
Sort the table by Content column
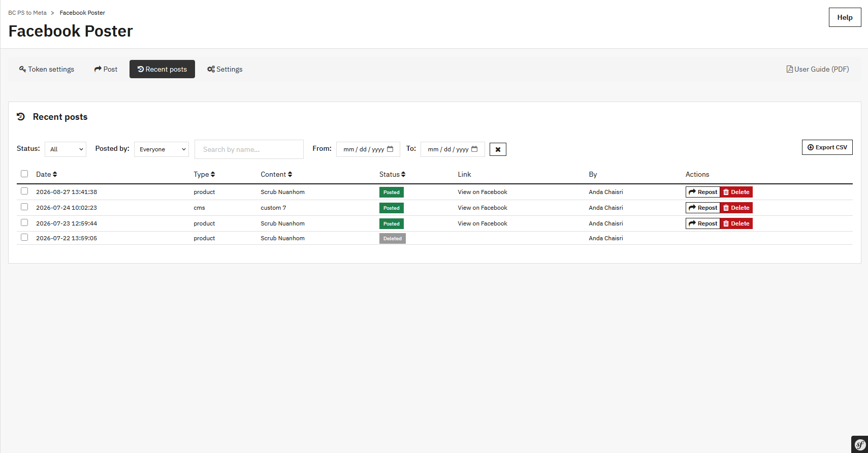(x=276, y=174)
